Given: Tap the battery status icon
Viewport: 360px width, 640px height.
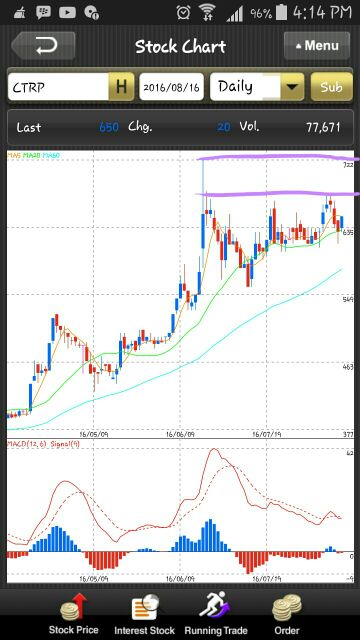Looking at the screenshot, I should pyautogui.click(x=281, y=12).
